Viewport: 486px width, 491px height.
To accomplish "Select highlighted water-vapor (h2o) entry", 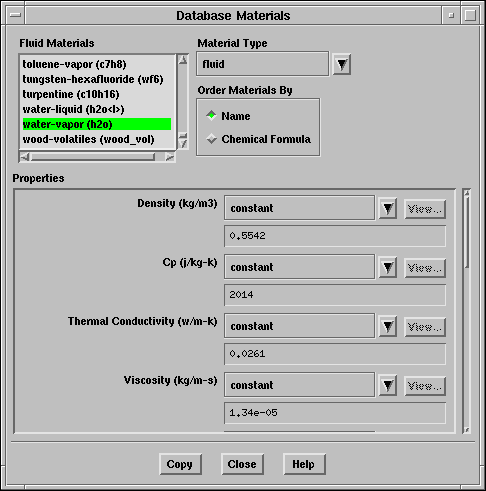I will tap(97, 124).
